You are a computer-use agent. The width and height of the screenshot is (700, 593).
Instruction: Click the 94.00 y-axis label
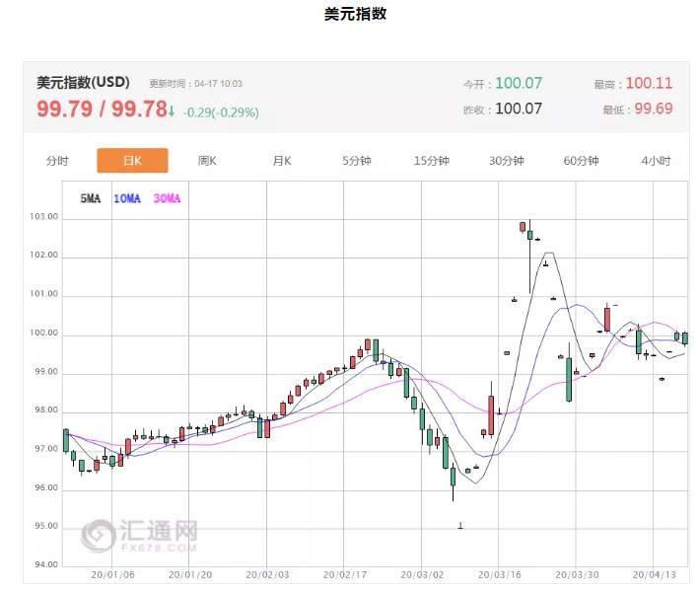click(46, 564)
